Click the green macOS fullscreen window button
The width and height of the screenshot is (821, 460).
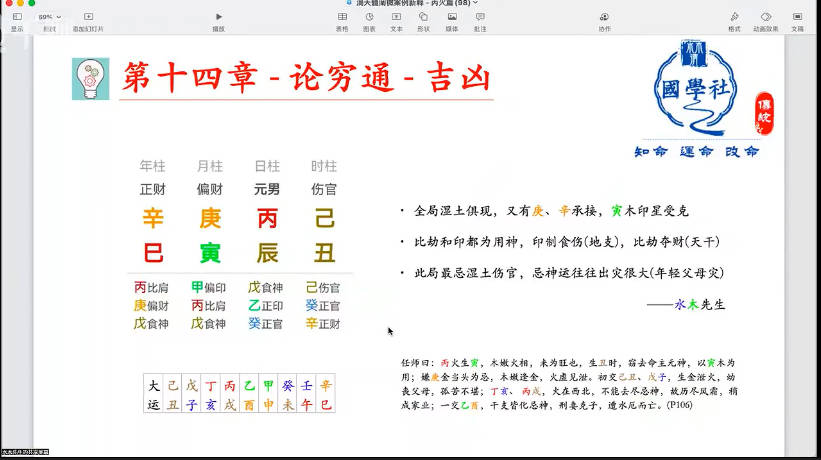pyautogui.click(x=29, y=4)
